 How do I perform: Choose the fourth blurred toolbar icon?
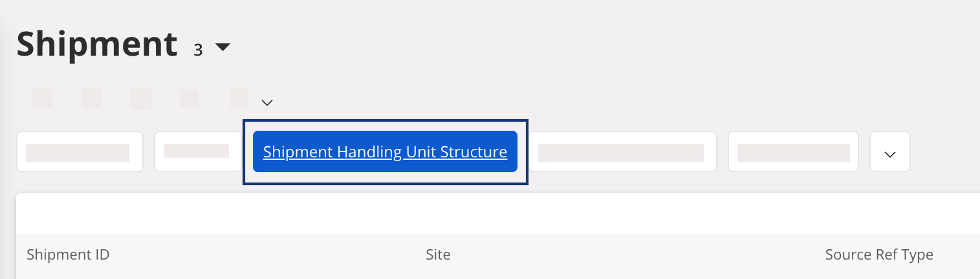click(190, 98)
